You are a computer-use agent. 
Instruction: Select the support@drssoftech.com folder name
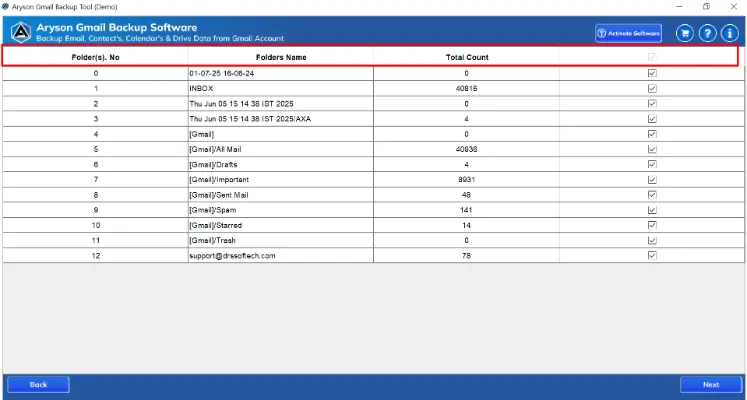[x=232, y=256]
